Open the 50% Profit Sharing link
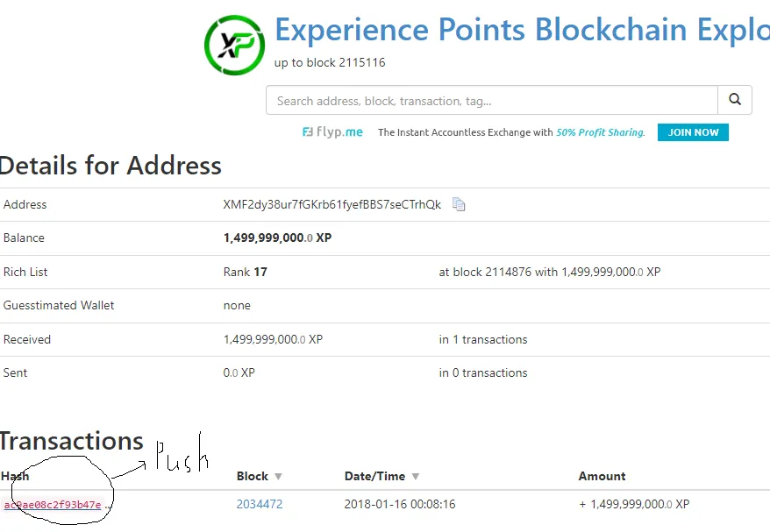The image size is (770, 532). click(x=600, y=132)
